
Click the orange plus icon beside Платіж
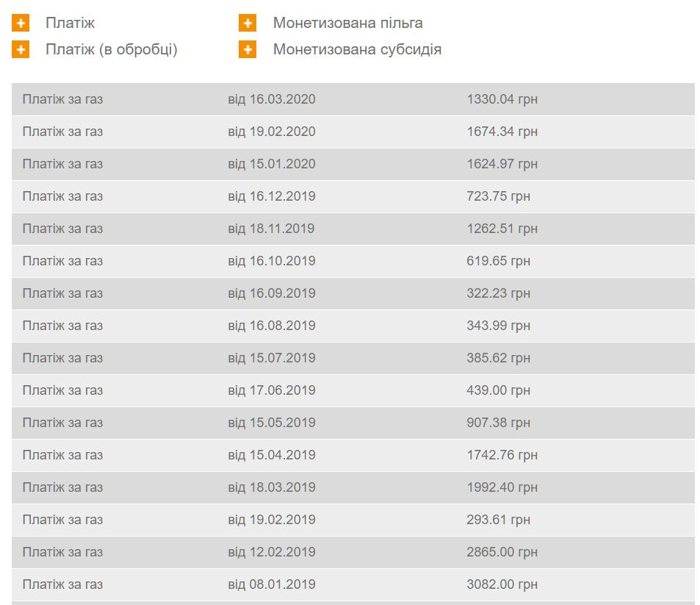tap(21, 24)
